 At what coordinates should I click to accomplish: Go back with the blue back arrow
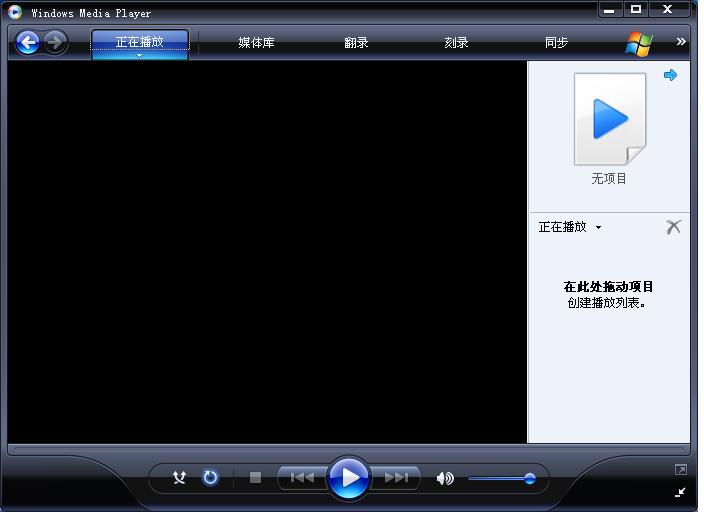click(28, 43)
